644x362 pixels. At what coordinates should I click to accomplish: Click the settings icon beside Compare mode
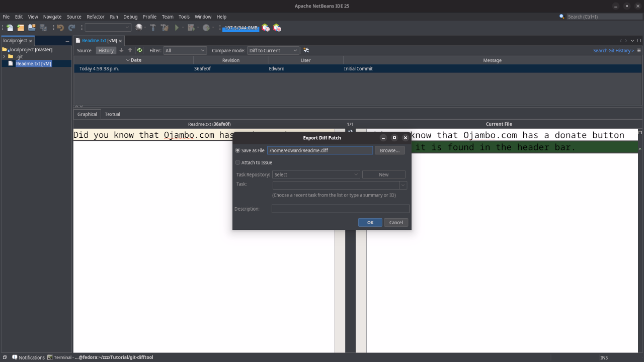(x=306, y=50)
